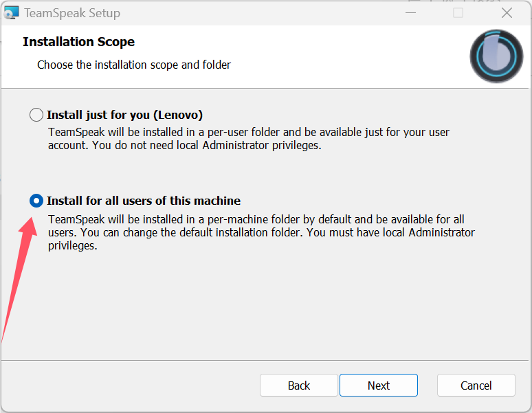The image size is (532, 413).
Task: Close the TeamSpeak Setup window
Action: (x=507, y=13)
